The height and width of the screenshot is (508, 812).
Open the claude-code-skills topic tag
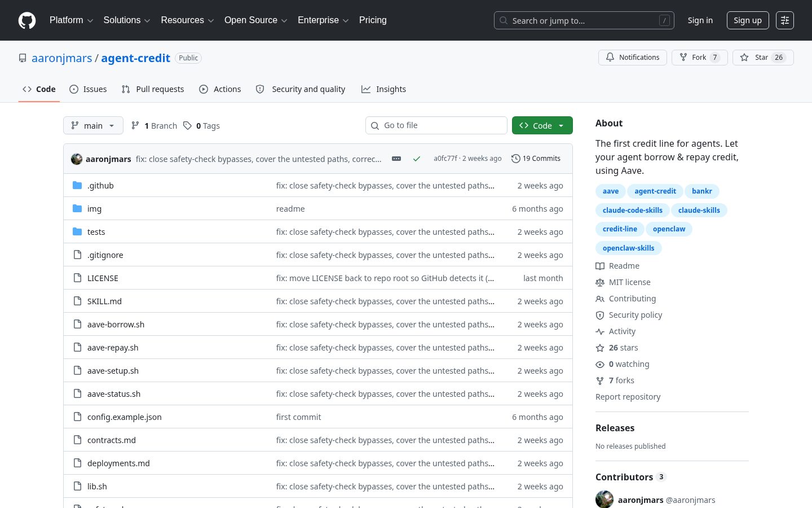click(633, 211)
